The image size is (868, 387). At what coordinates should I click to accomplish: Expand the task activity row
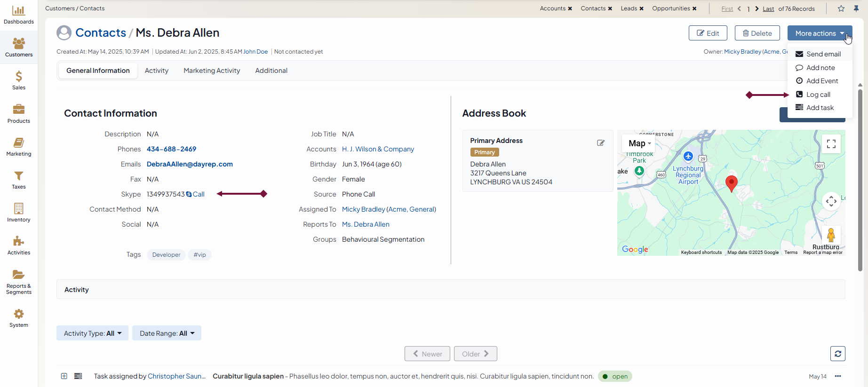coord(64,376)
